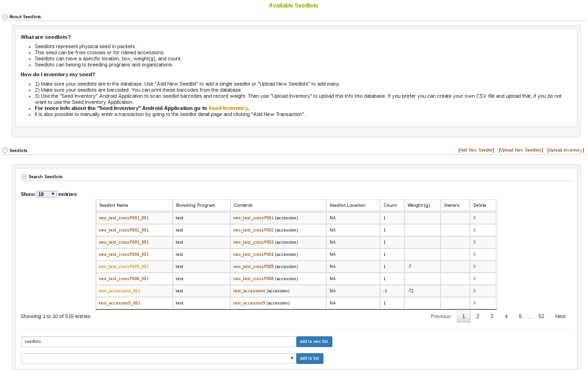Open seedlot test_accession4_001

pos(119,291)
